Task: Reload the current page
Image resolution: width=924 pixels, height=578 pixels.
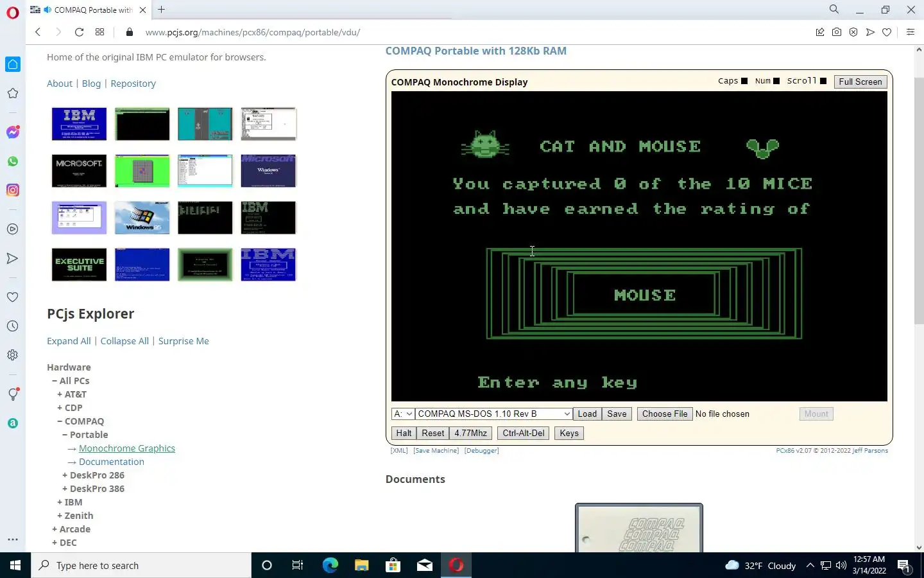Action: click(x=79, y=32)
